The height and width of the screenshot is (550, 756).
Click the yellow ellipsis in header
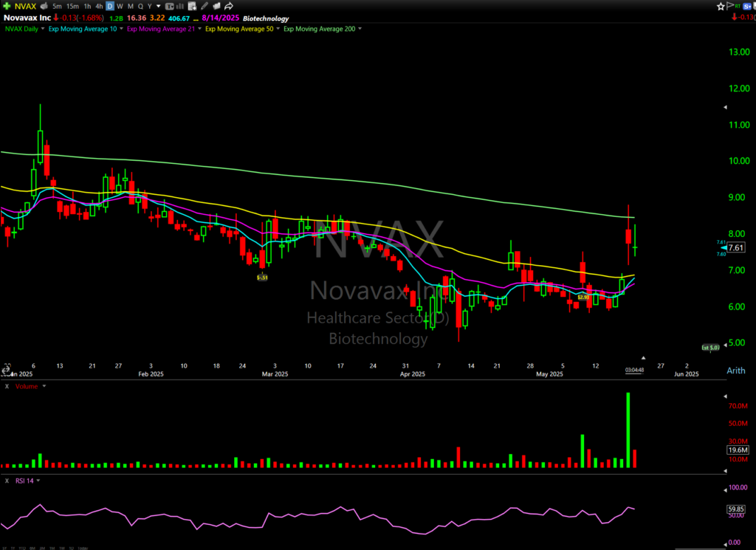[x=196, y=19]
